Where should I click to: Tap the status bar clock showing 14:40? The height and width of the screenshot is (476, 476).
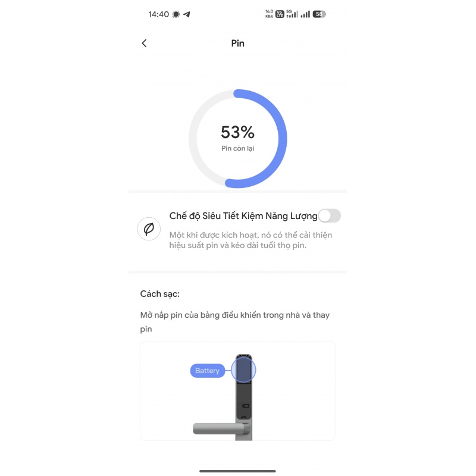point(159,14)
